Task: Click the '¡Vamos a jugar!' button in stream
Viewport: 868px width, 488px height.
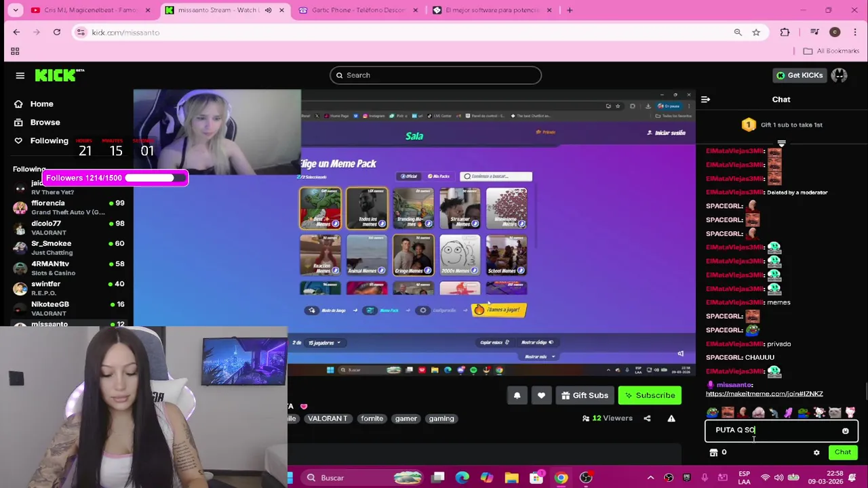Action: pyautogui.click(x=498, y=310)
